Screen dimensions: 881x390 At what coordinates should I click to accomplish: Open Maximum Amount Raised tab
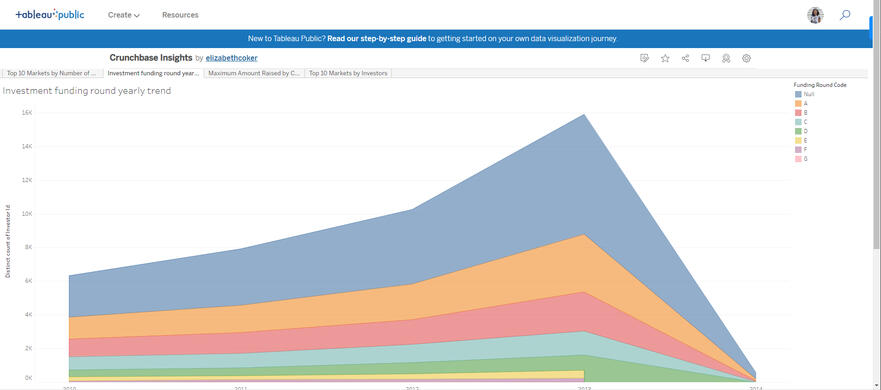pyautogui.click(x=254, y=73)
